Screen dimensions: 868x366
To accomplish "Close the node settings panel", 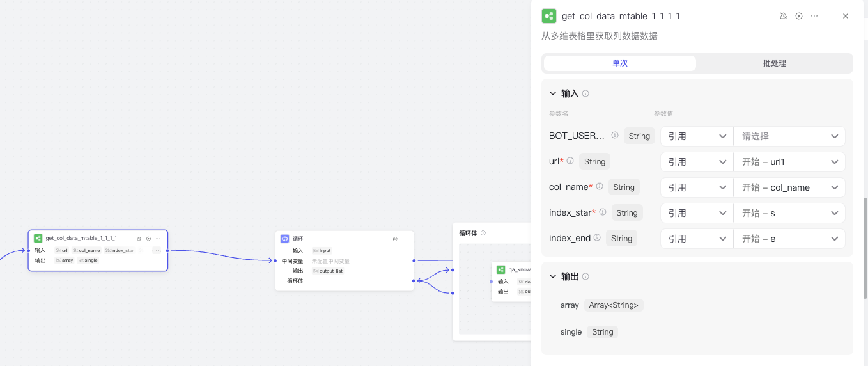I will pos(846,16).
